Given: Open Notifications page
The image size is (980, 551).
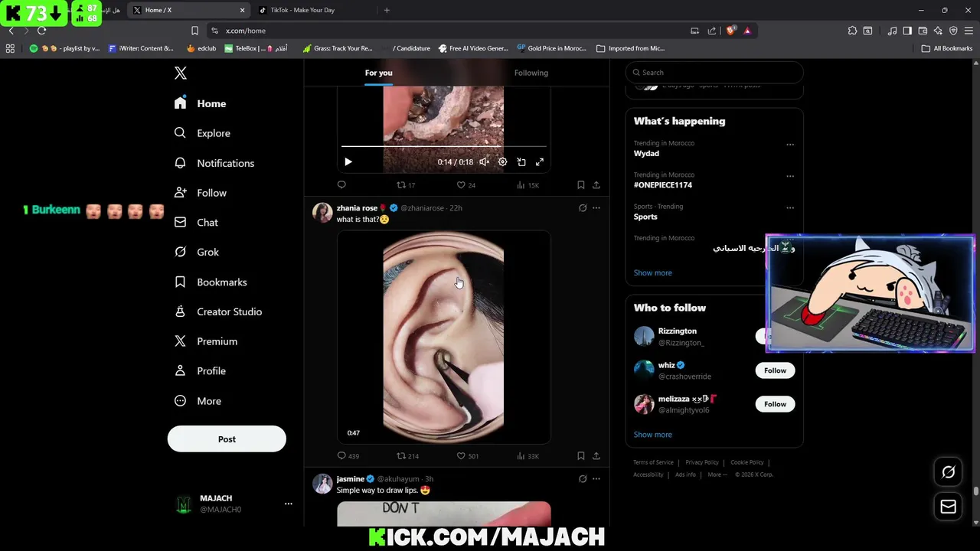Looking at the screenshot, I should (x=214, y=163).
